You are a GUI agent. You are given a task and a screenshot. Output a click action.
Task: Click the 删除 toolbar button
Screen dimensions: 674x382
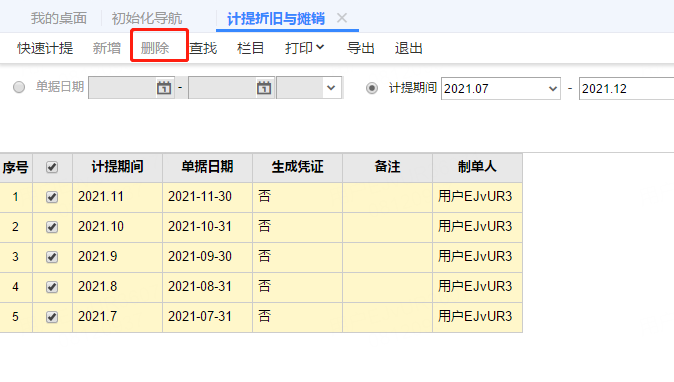(x=155, y=48)
